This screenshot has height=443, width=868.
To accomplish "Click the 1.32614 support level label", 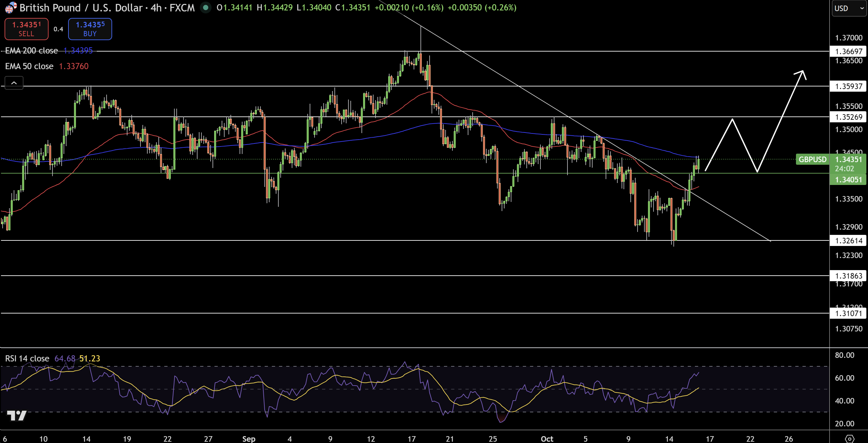I will pos(848,241).
